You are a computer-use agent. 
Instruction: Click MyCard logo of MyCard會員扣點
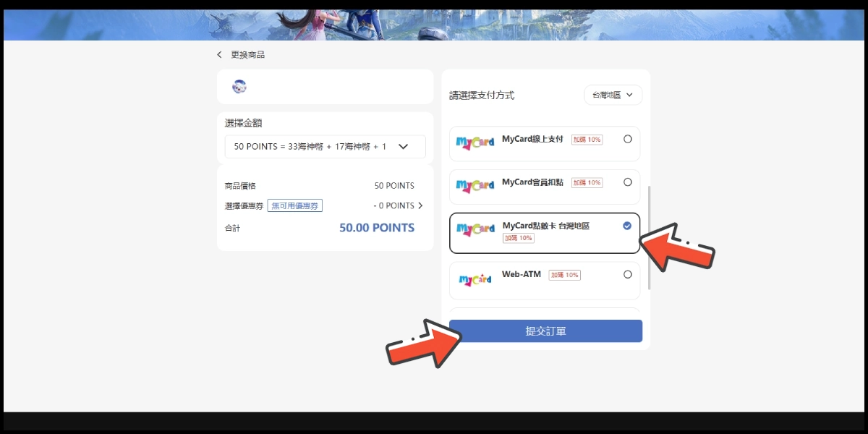(475, 186)
